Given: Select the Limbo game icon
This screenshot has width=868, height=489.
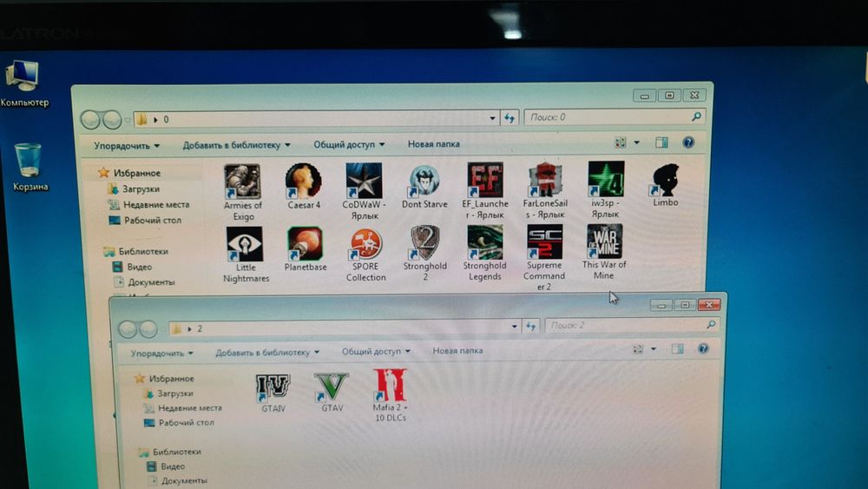Looking at the screenshot, I should (x=665, y=180).
